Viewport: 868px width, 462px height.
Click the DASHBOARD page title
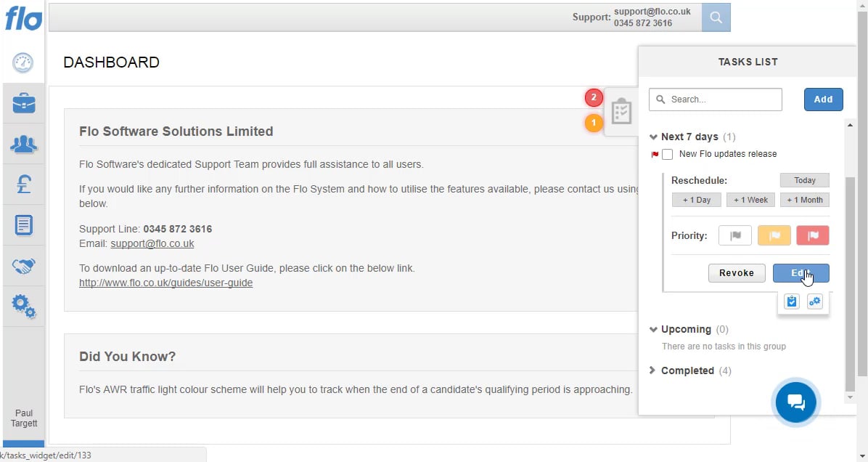pyautogui.click(x=111, y=62)
